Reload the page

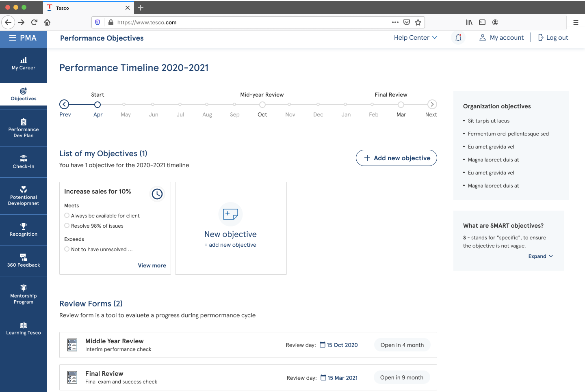tap(34, 22)
